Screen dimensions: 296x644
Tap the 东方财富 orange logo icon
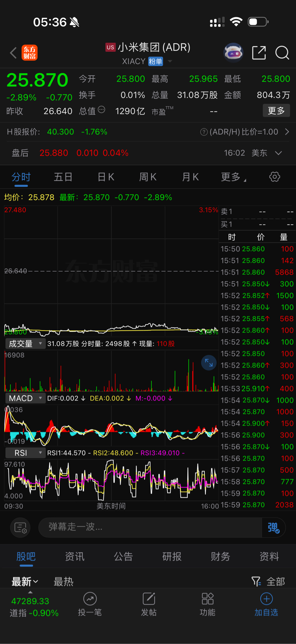tap(30, 52)
